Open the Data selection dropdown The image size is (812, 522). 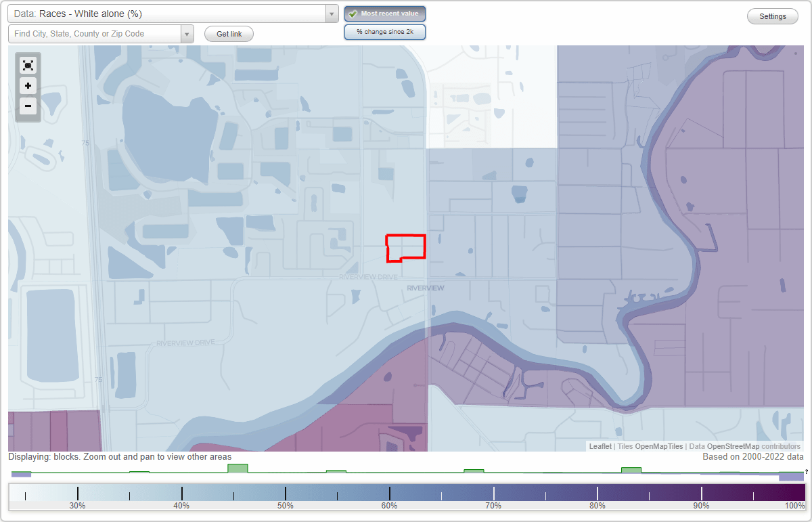point(330,14)
